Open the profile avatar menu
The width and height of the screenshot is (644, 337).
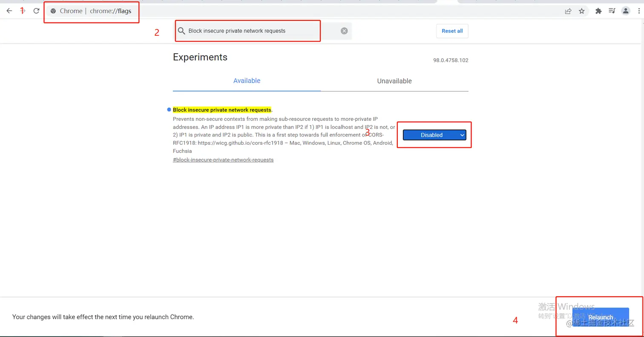click(625, 11)
